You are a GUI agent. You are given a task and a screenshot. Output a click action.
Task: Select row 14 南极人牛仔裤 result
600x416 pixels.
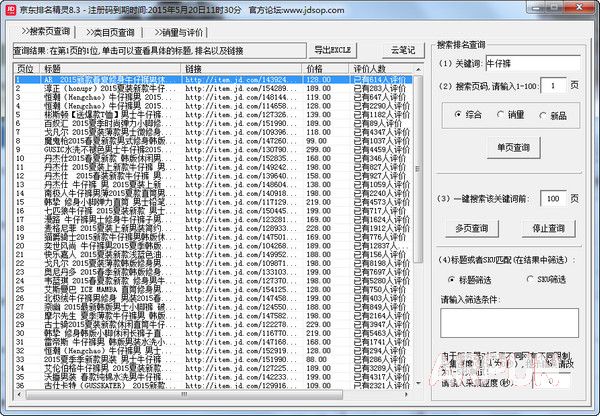coord(214,193)
